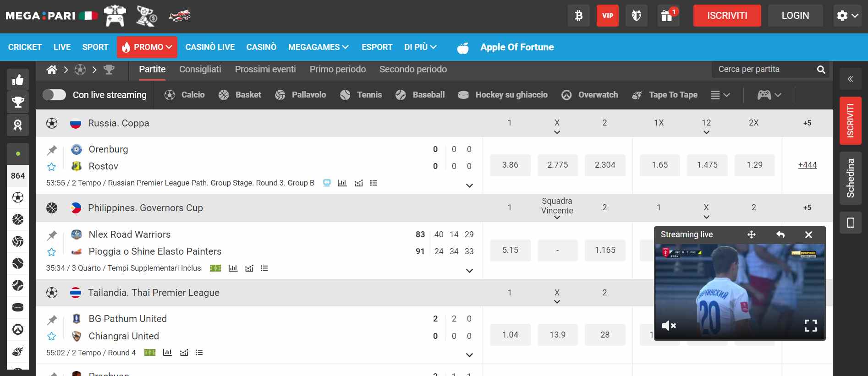
Task: Switch to the Partite tab
Action: 152,70
